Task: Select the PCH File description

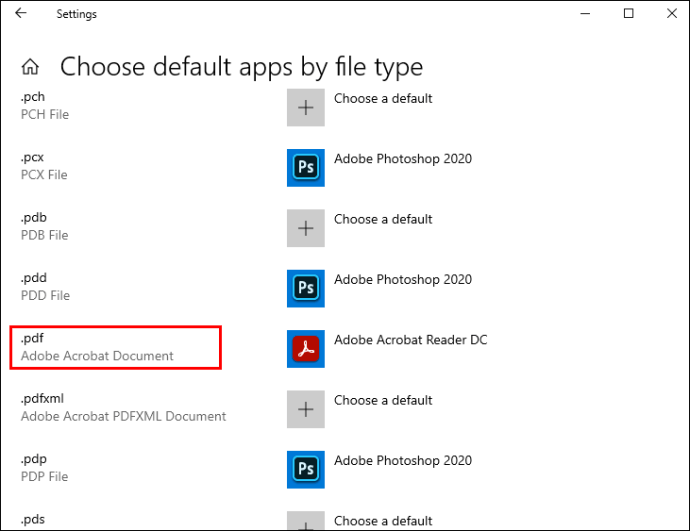Action: 45,114
